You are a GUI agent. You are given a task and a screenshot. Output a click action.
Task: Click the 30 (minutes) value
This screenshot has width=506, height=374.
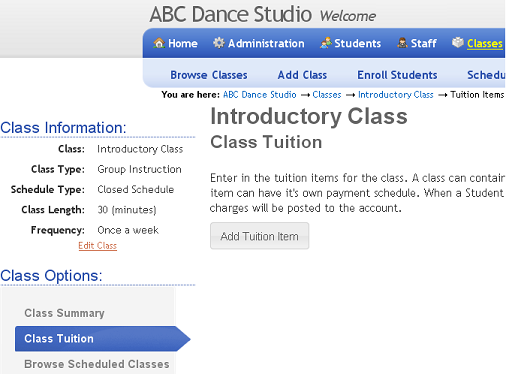pos(127,210)
